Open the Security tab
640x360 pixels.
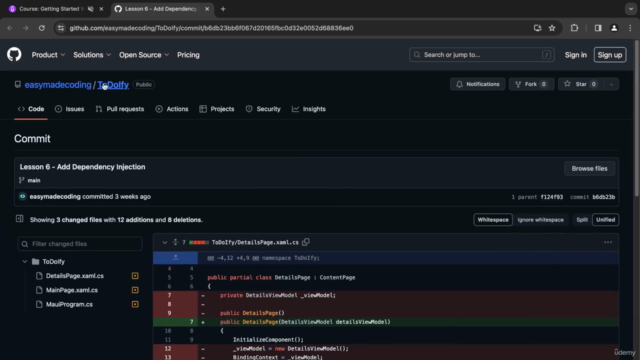coord(263,109)
